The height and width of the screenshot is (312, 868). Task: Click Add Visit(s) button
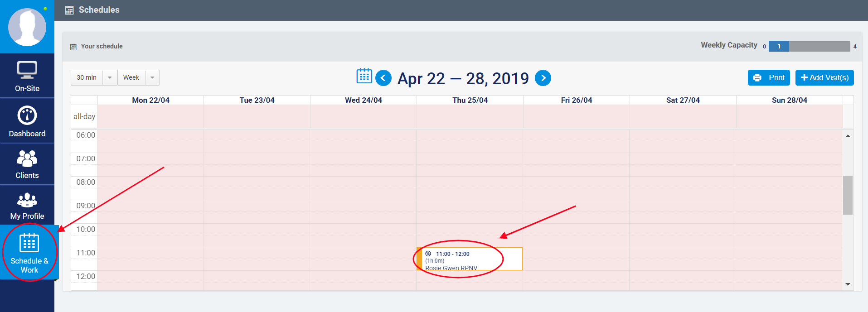(x=824, y=78)
